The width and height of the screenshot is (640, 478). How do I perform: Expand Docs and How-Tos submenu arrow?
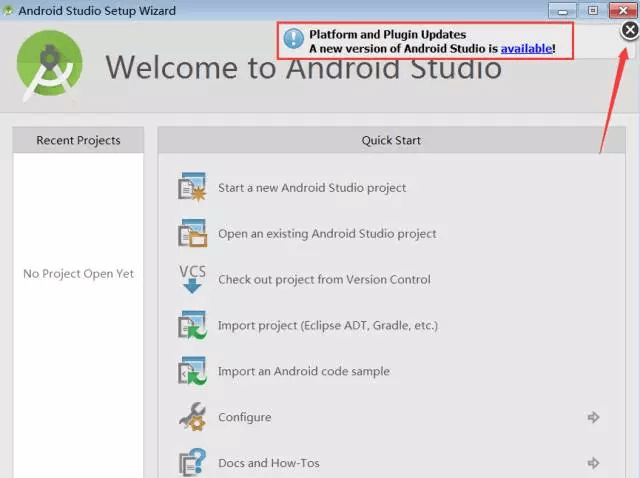[593, 463]
